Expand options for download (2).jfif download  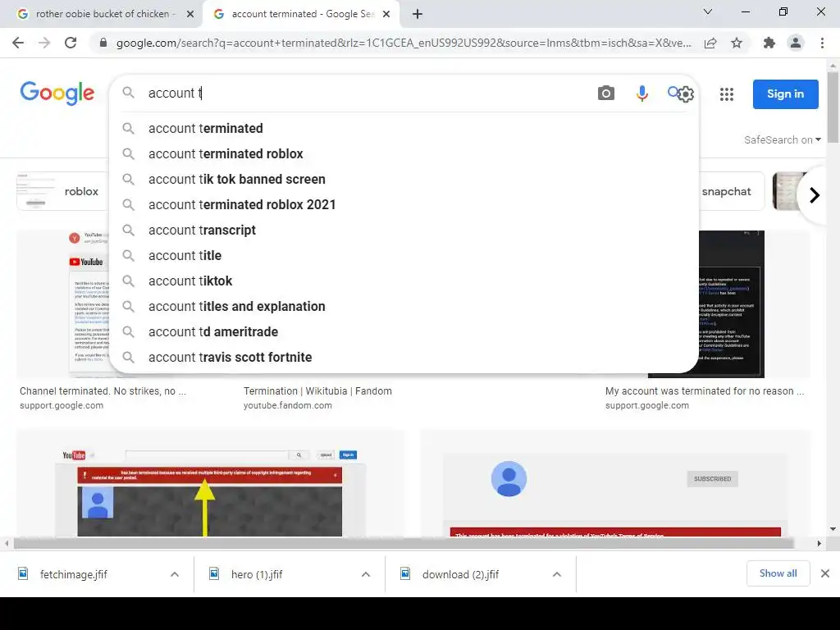557,574
